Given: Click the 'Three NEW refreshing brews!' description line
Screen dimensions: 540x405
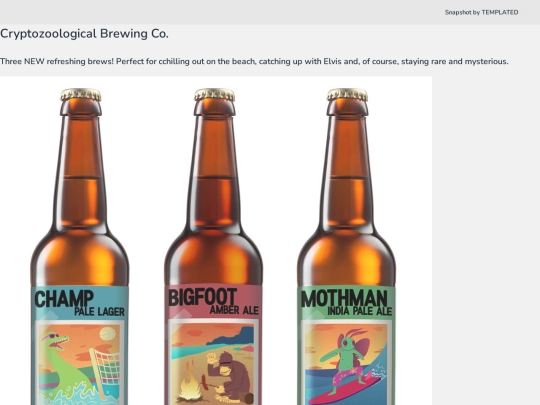Looking at the screenshot, I should [254, 62].
